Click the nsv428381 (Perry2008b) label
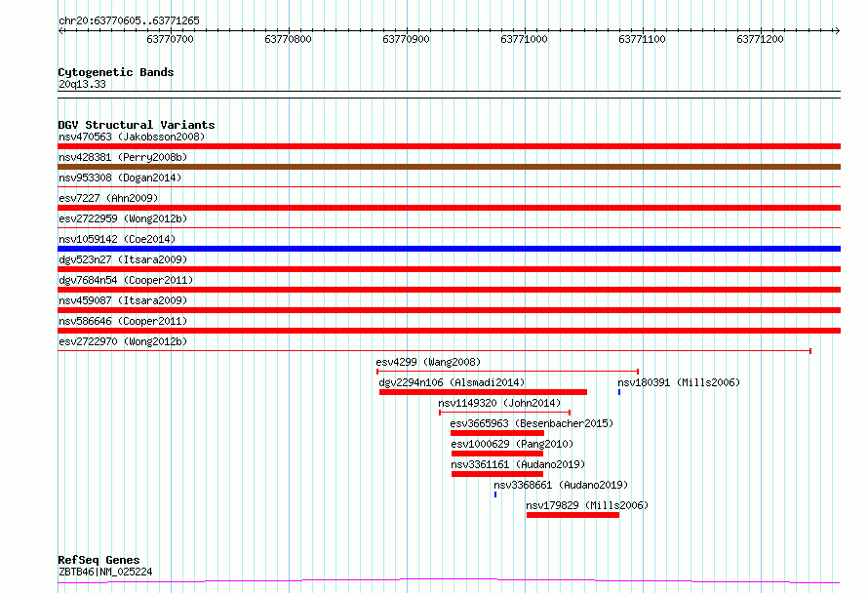 point(123,157)
